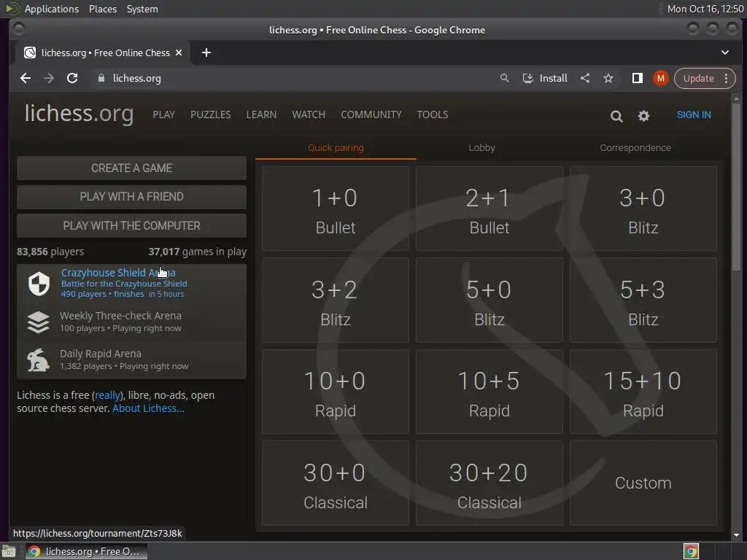Start a 5+3 Blitz game
Screen dimensions: 747x560
643,300
